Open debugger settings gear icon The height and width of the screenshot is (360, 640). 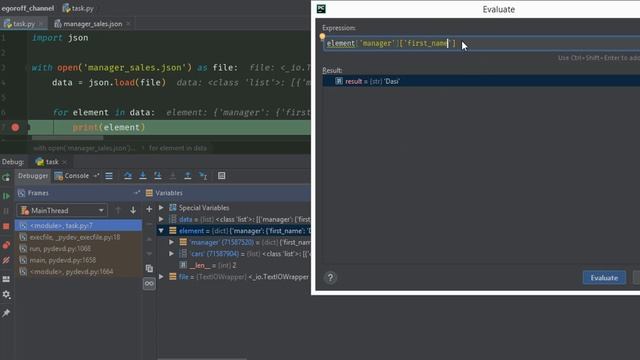[6, 294]
